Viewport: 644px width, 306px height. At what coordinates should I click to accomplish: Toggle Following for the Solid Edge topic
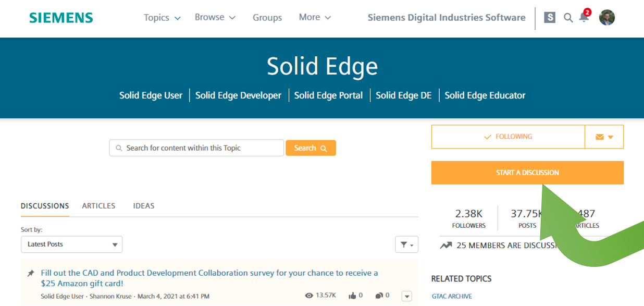click(x=508, y=136)
